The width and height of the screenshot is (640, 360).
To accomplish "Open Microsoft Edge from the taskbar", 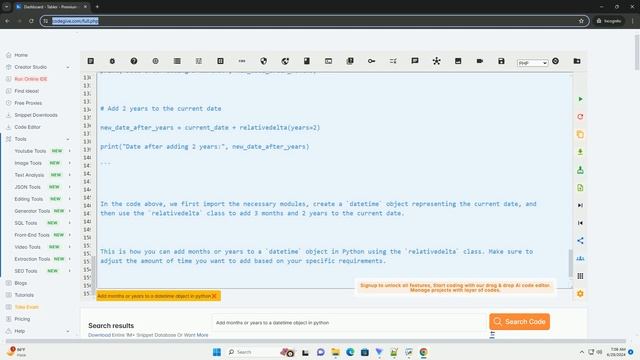I will pos(350,352).
